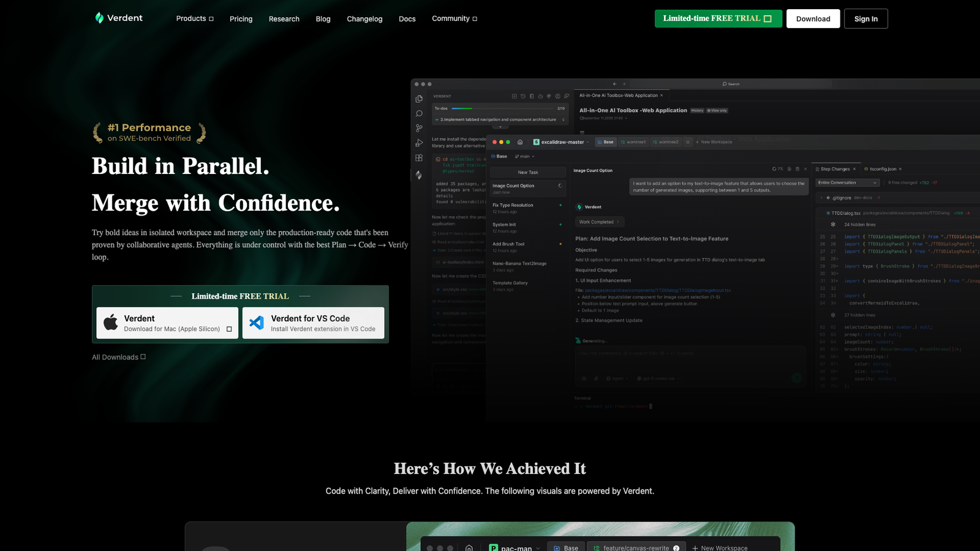Open the Run and Debug icon
Screen dimensions: 980x551
[419, 143]
